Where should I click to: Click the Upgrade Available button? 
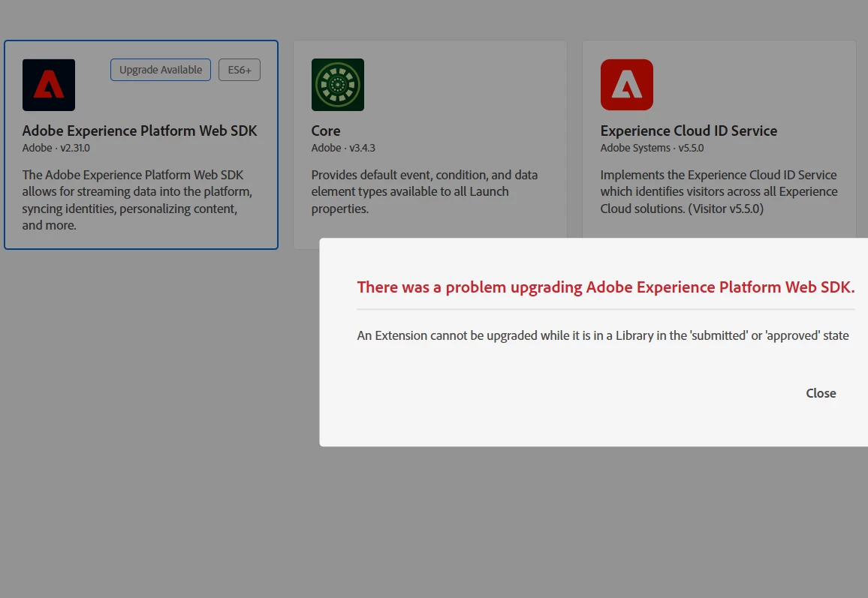click(x=161, y=70)
